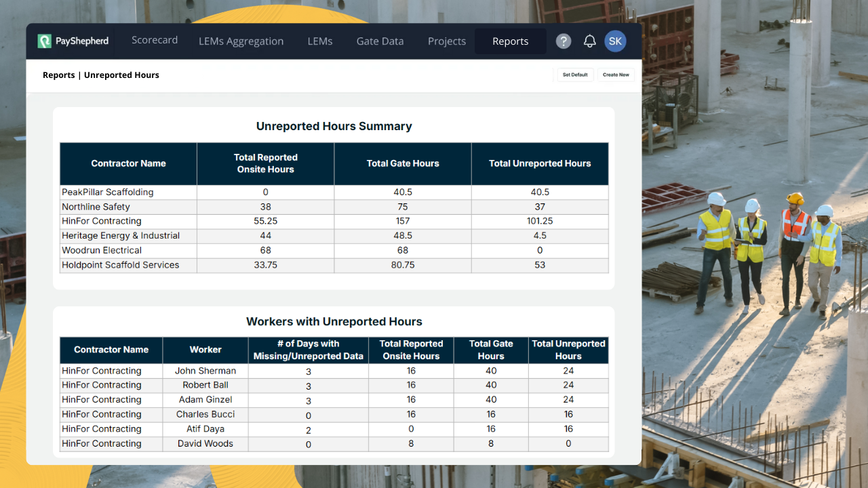868x488 pixels.
Task: Select the Projects tab
Action: click(447, 41)
